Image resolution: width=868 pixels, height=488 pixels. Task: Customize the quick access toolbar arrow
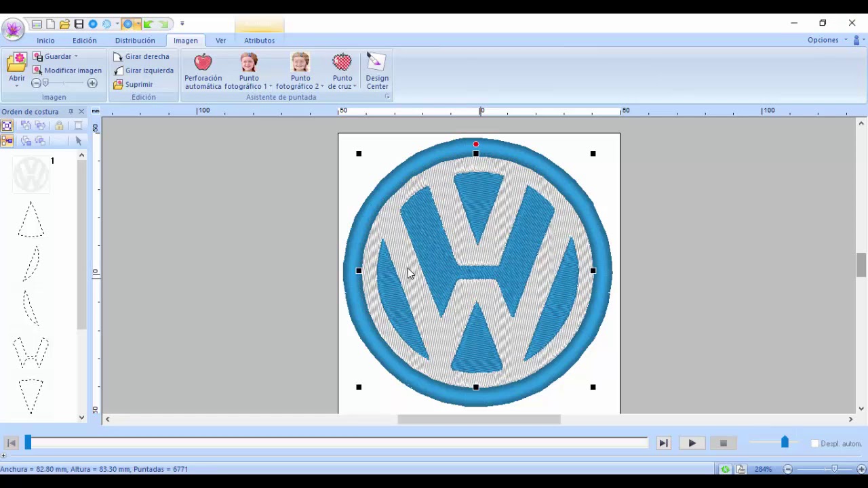pos(182,24)
